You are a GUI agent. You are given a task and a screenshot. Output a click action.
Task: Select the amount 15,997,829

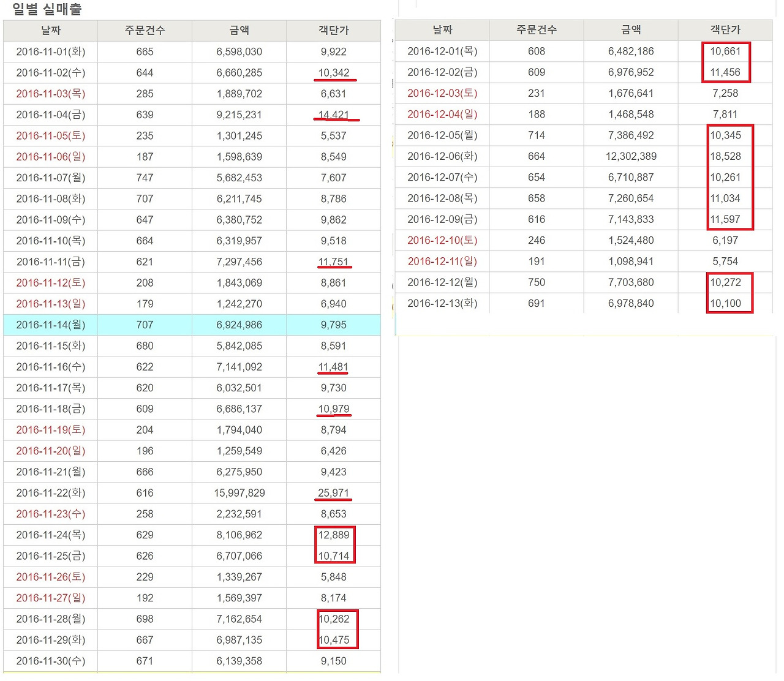pos(239,493)
